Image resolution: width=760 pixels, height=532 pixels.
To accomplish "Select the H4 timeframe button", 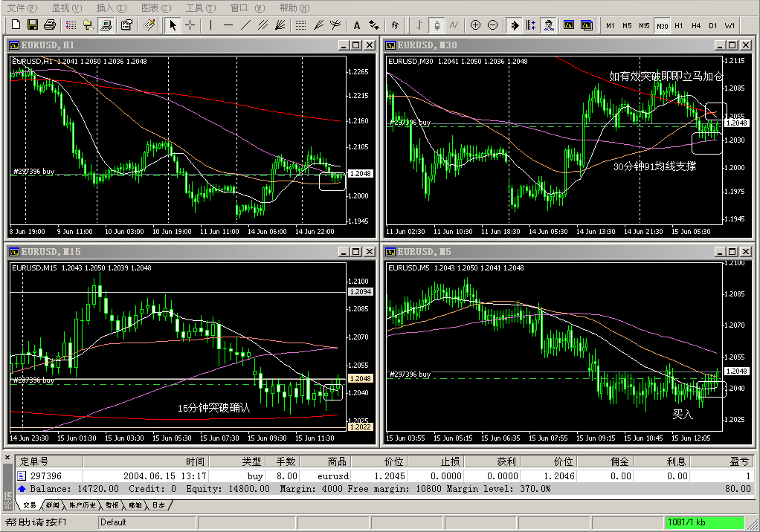I will [x=696, y=25].
